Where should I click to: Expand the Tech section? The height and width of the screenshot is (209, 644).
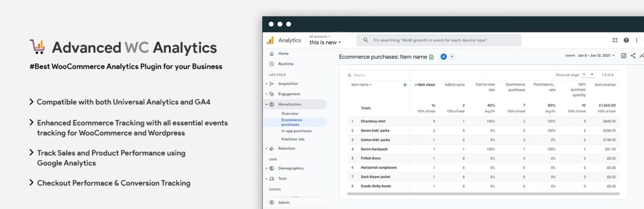[x=267, y=178]
